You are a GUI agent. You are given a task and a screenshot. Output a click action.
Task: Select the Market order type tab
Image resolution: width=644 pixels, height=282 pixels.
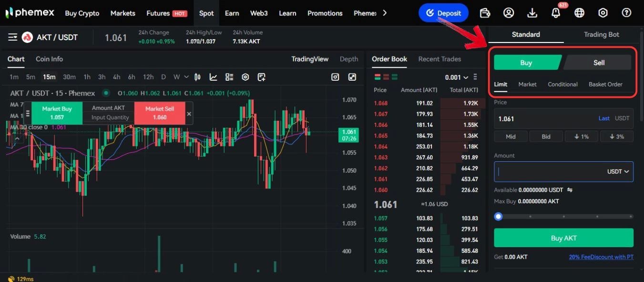[527, 84]
